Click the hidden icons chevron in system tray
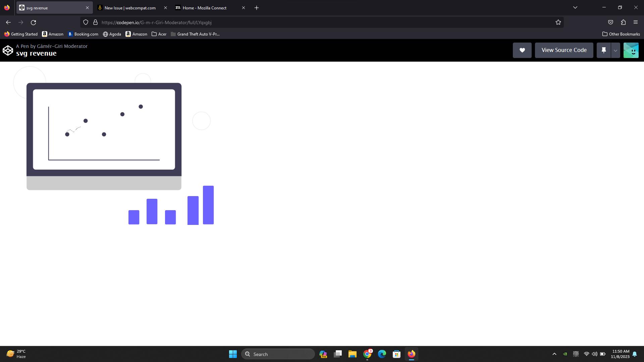Screen dimensions: 644x362 click(554, 354)
